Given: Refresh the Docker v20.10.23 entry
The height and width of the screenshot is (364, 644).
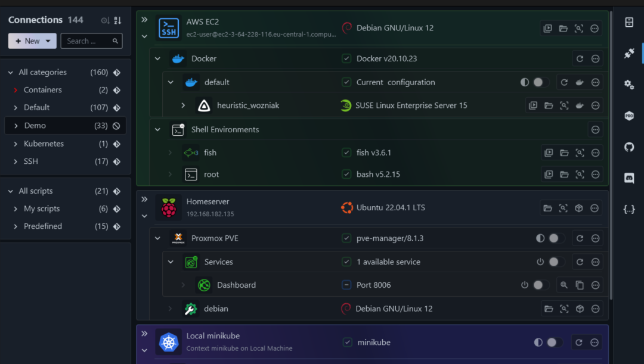Looking at the screenshot, I should [580, 58].
